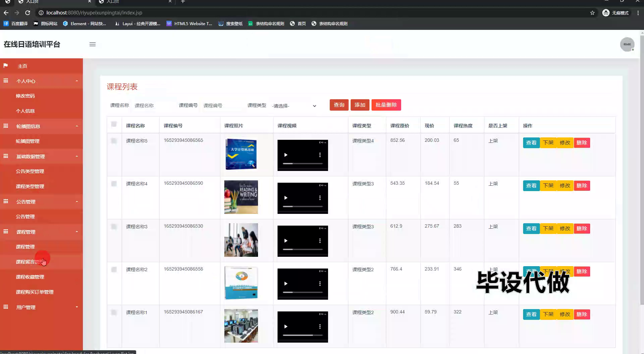
Task: Open the 首页 bookmark
Action: tap(298, 23)
